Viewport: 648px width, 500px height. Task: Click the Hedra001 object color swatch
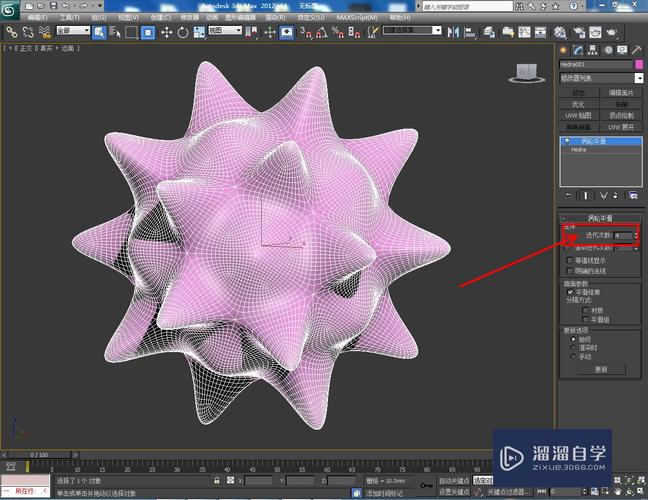639,64
